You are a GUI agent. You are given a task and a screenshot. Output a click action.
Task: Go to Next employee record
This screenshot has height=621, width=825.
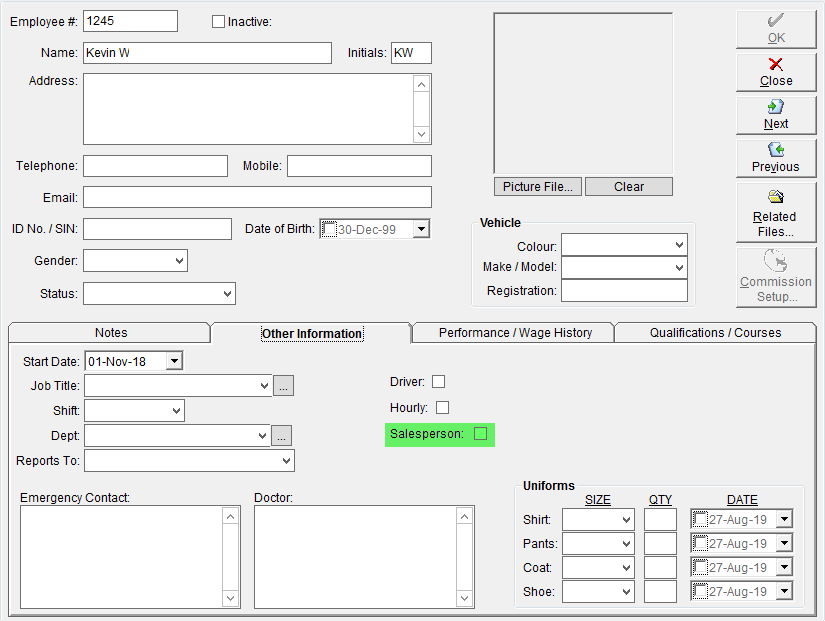776,115
